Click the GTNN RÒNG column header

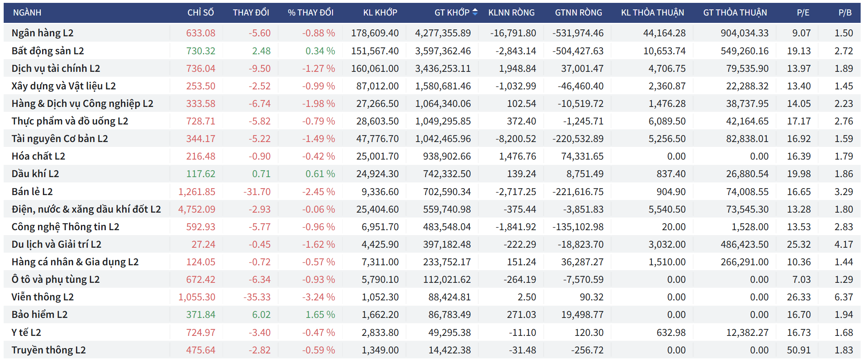coord(578,13)
